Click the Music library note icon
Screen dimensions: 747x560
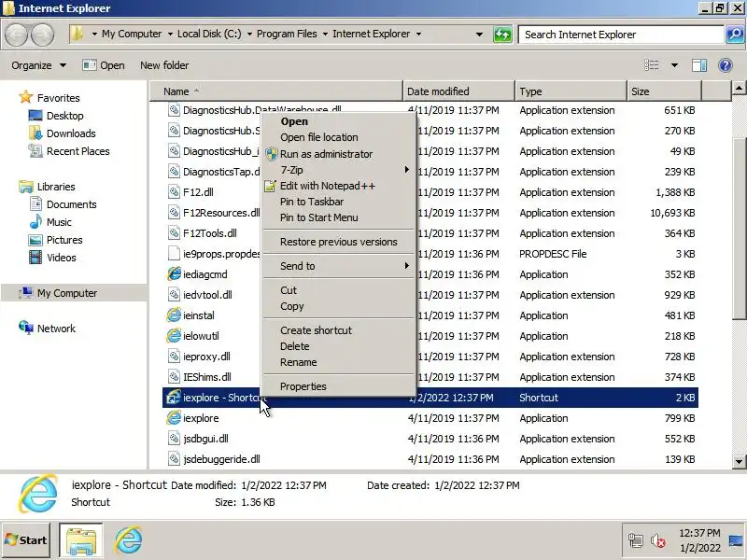35,221
